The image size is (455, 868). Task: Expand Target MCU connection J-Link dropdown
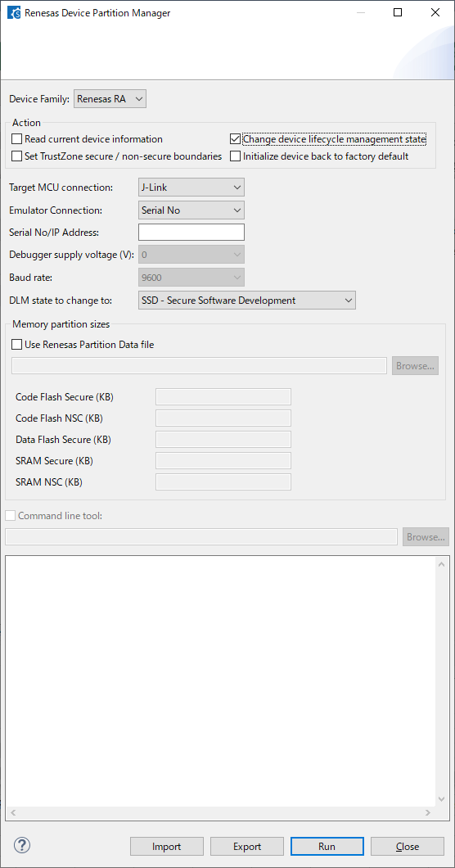coord(191,188)
